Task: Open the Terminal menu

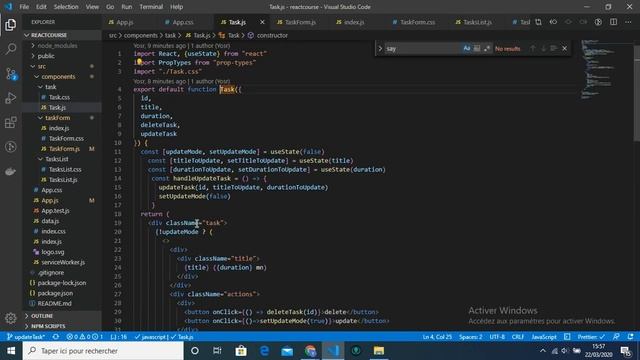Action: click(151, 7)
